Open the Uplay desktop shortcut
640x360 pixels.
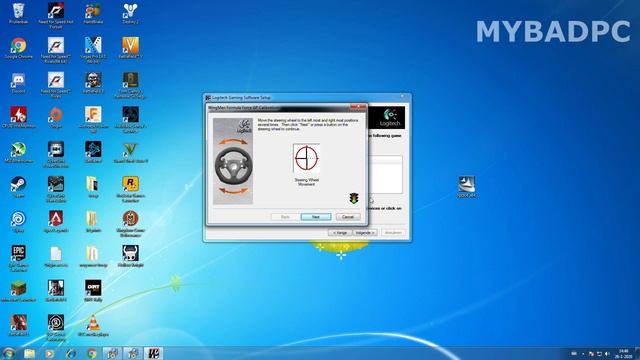pos(18,222)
